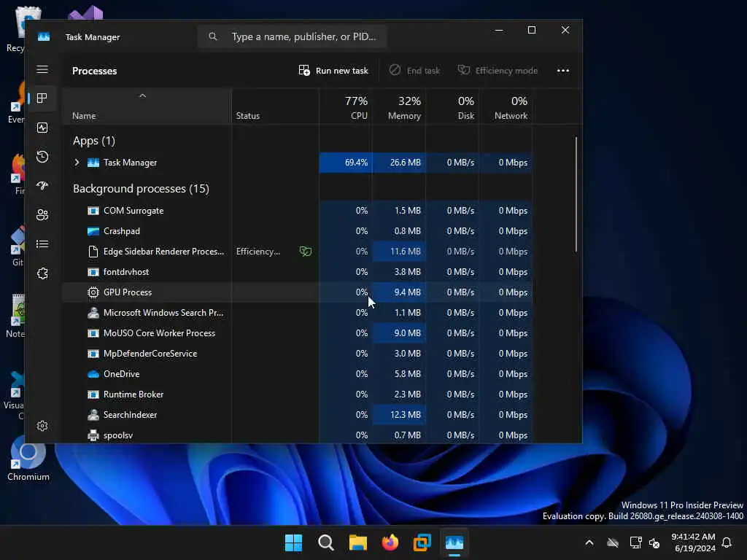Click the Chromium desktop shortcut
This screenshot has width=747, height=560.
point(28,459)
